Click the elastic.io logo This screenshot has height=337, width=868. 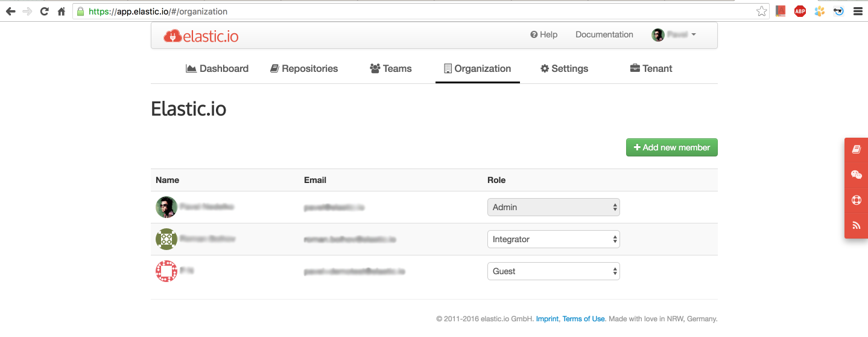click(x=201, y=36)
